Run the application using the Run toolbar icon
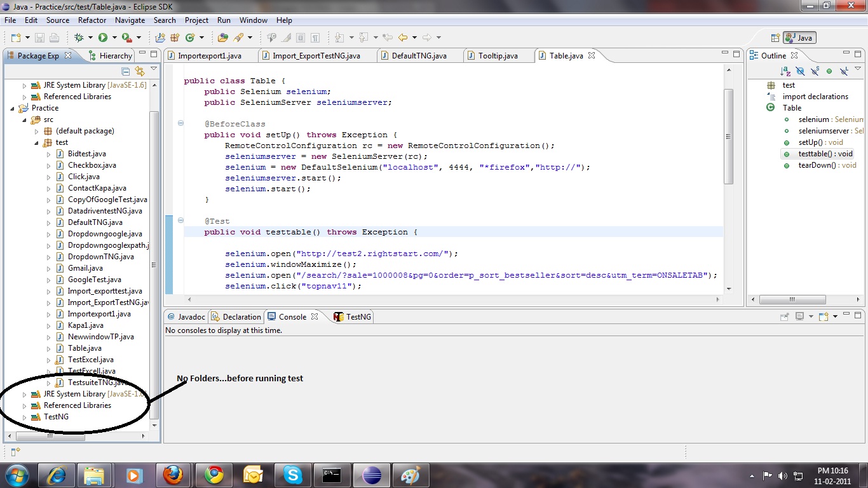868x488 pixels. pyautogui.click(x=103, y=37)
